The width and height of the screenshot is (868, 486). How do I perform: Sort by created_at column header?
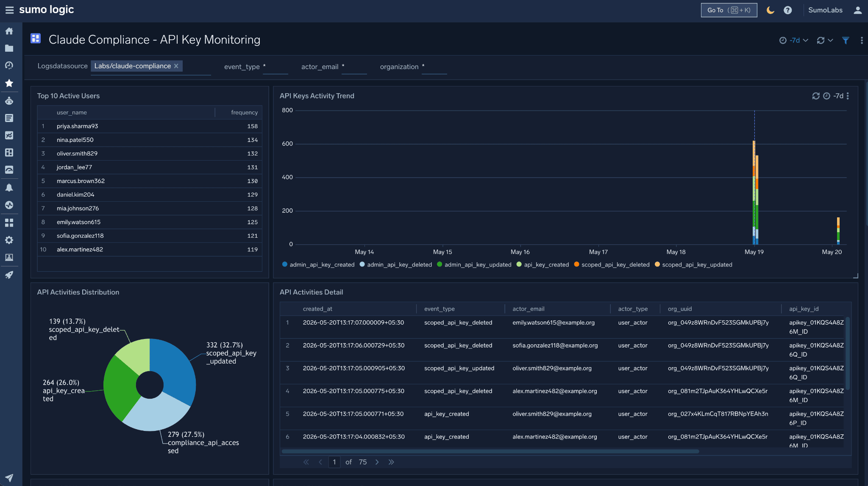pos(317,309)
